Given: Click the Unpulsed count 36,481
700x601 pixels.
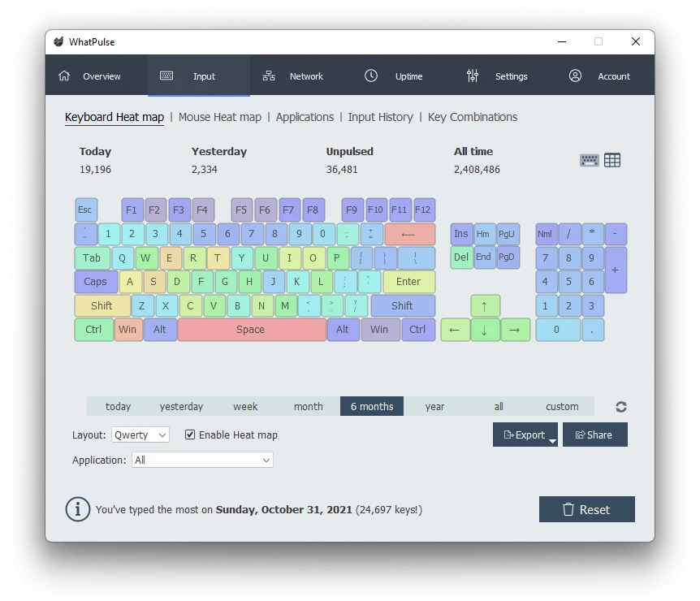Looking at the screenshot, I should 342,170.
